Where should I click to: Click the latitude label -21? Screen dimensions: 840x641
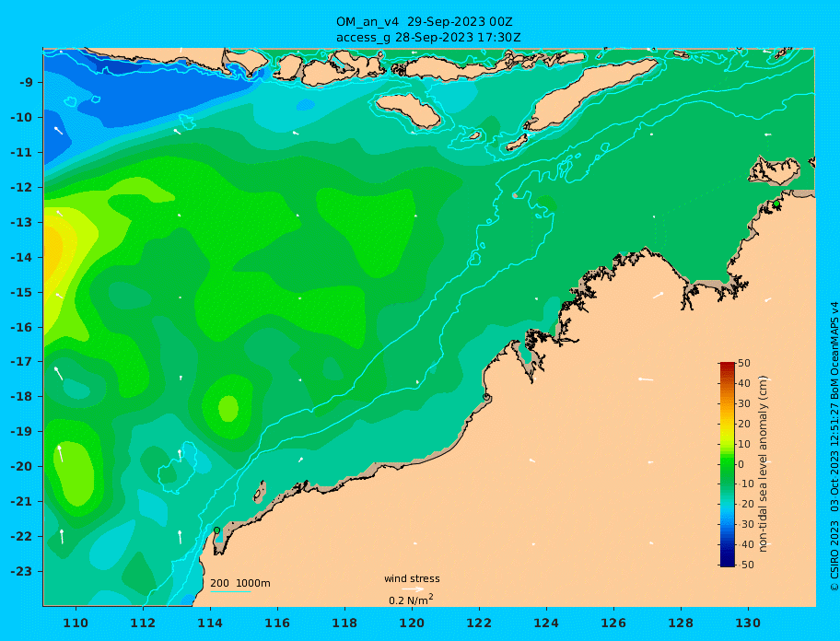(21, 501)
